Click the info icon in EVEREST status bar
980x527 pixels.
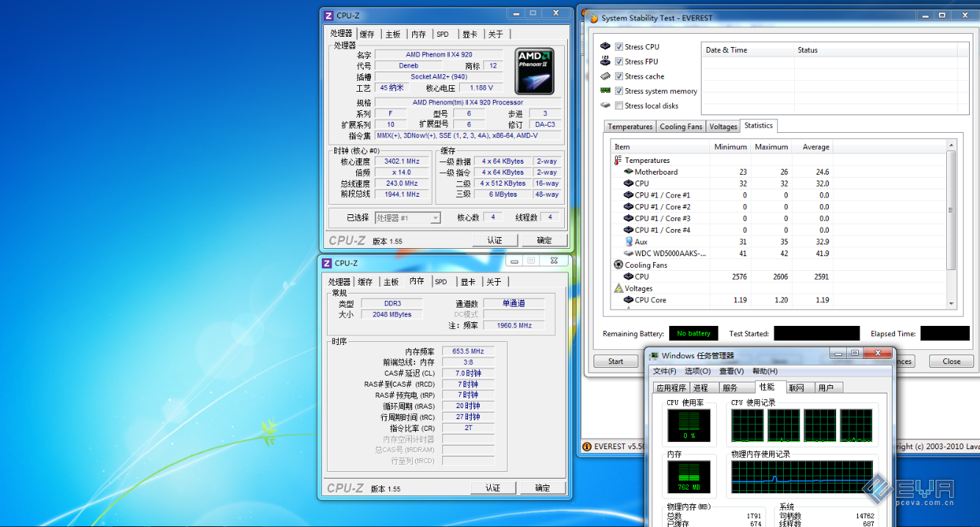pyautogui.click(x=587, y=446)
